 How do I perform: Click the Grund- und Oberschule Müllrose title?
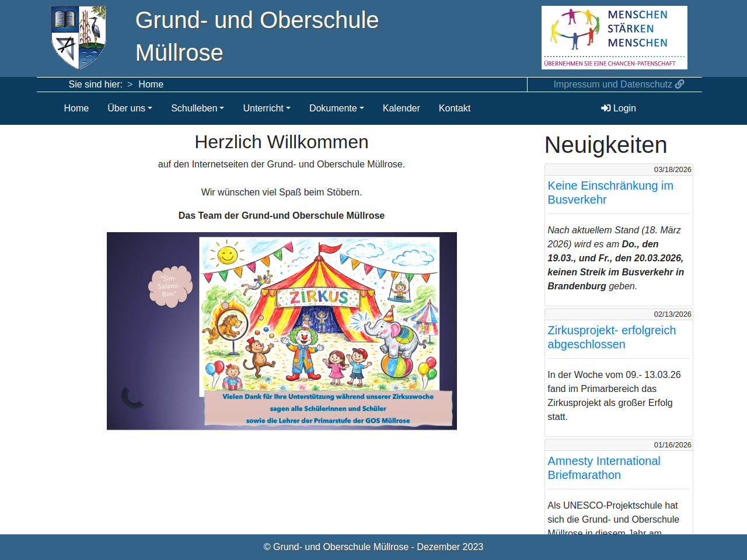(257, 36)
